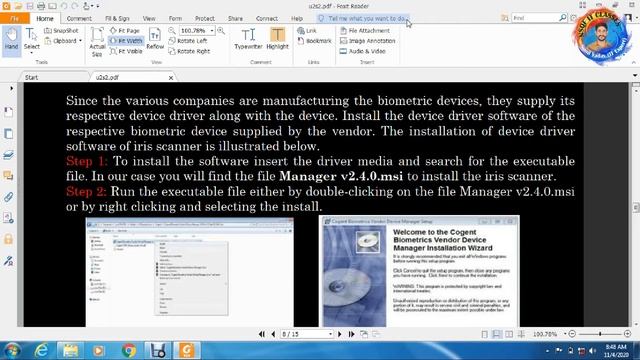640x360 pixels.
Task: Enable Reflow view
Action: click(155, 39)
